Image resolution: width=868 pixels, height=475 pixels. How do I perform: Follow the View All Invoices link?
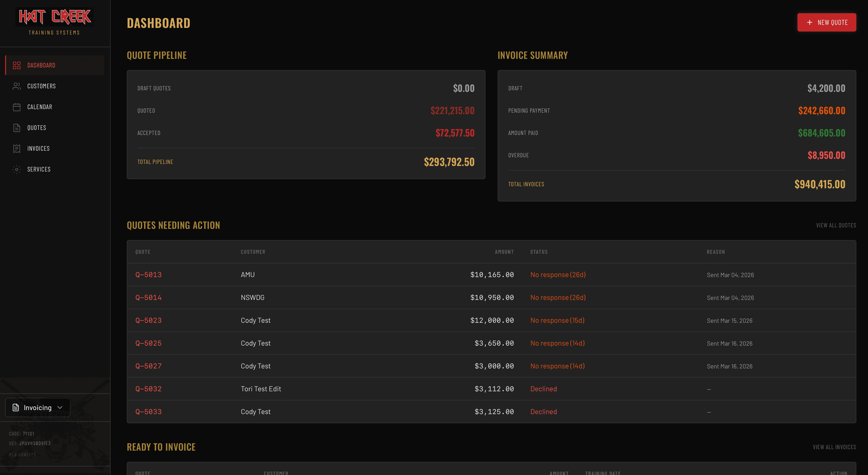pos(834,447)
